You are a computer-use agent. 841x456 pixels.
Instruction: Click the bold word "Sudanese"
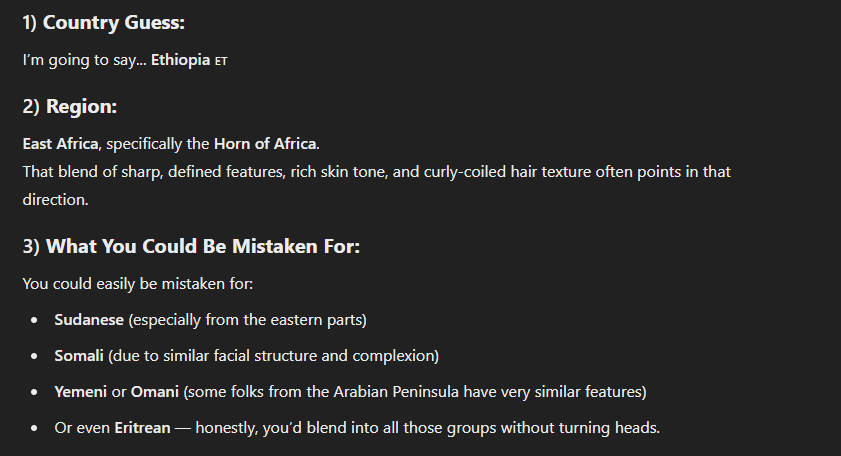click(x=89, y=320)
